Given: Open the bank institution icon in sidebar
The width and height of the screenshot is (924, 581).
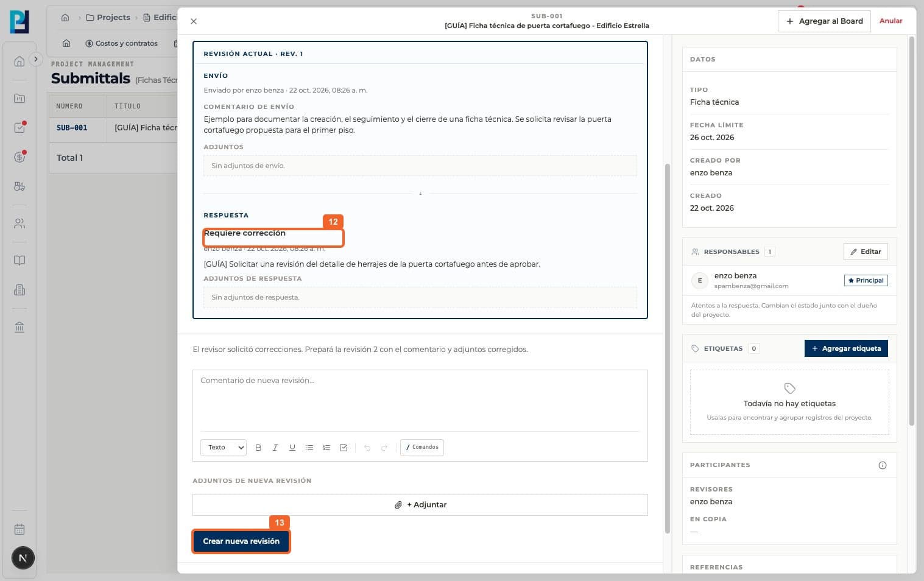Looking at the screenshot, I should pos(19,327).
